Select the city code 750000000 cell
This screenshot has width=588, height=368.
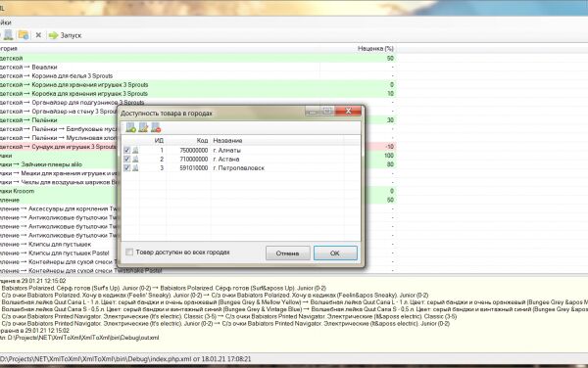pyautogui.click(x=193, y=150)
